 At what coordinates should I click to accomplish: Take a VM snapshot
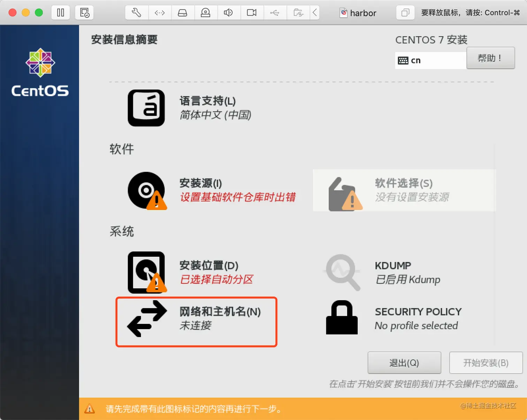pos(85,13)
